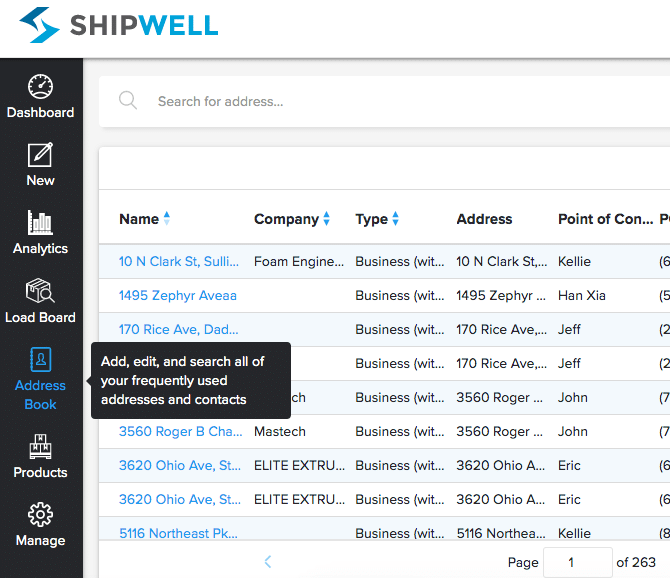Screen dimensions: 670x578
Task: Open the Dashboard gauge icon
Action: tap(40, 87)
